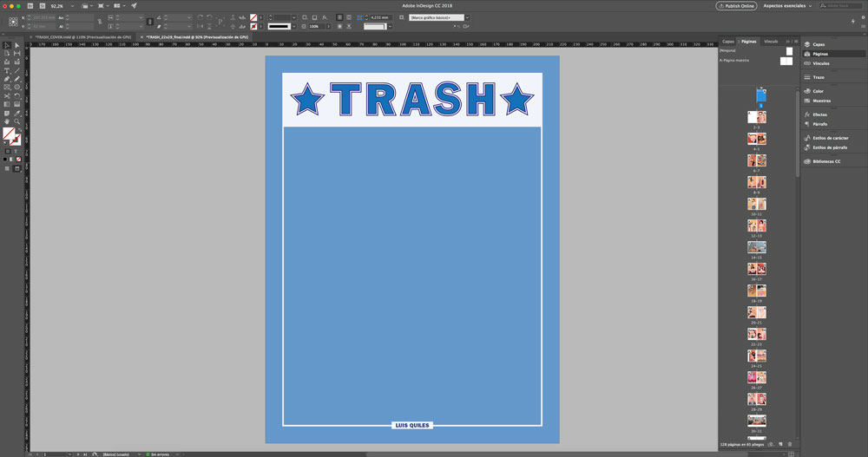The width and height of the screenshot is (868, 457).
Task: Select the Note tool
Action: click(7, 113)
